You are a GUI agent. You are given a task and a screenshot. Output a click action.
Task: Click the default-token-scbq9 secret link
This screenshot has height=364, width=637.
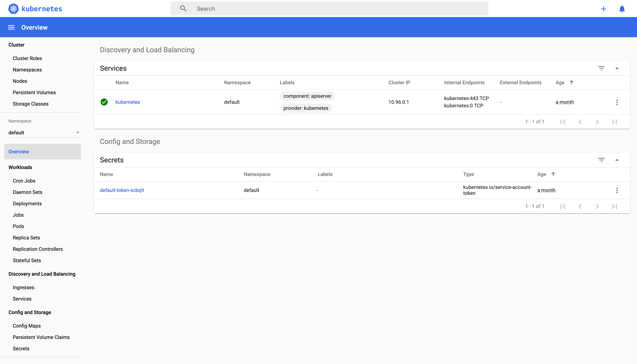coord(122,190)
